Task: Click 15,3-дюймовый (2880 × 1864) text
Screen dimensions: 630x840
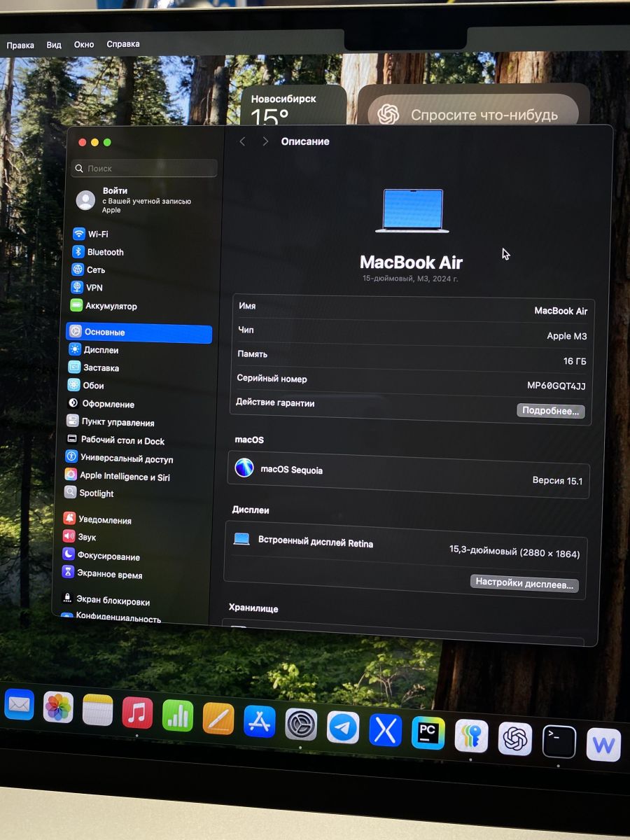Action: (514, 552)
